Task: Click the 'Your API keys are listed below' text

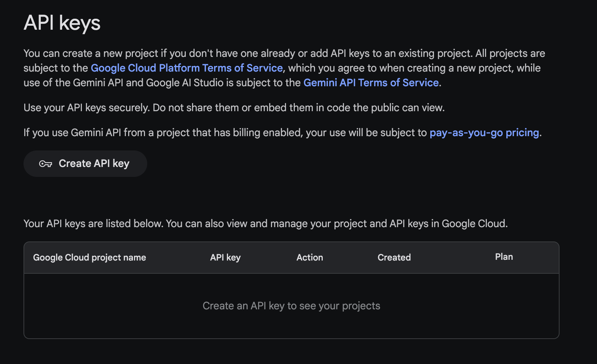Action: coord(266,224)
